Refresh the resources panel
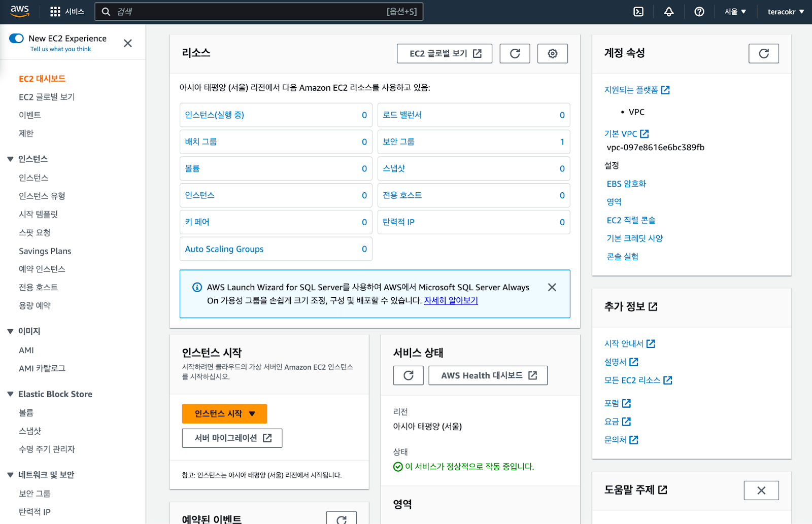 (x=515, y=54)
